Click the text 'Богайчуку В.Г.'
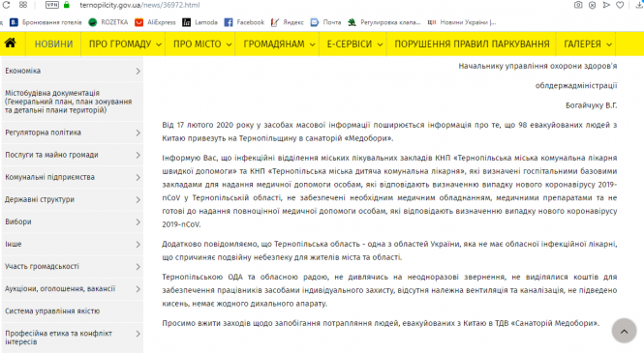The width and height of the screenshot is (644, 354). tap(591, 105)
